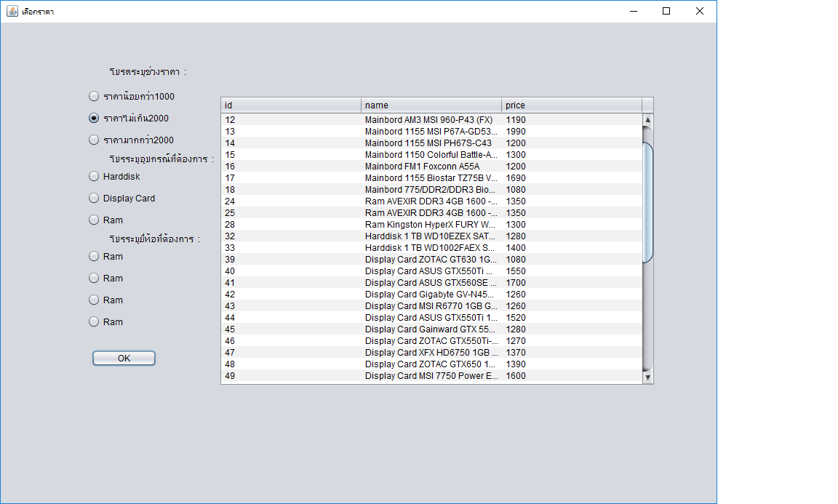The image size is (838, 504).
Task: Sort table by the name column header
Action: pyautogui.click(x=431, y=105)
